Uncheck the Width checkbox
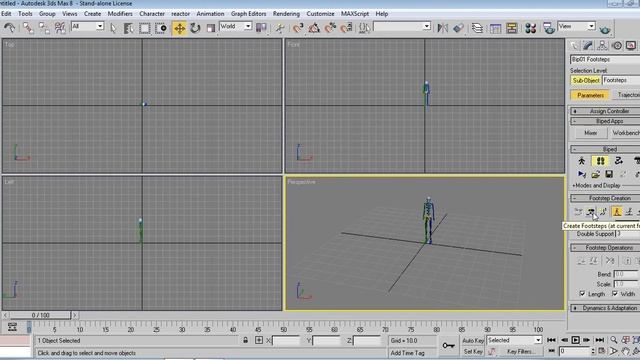 pyautogui.click(x=615, y=293)
